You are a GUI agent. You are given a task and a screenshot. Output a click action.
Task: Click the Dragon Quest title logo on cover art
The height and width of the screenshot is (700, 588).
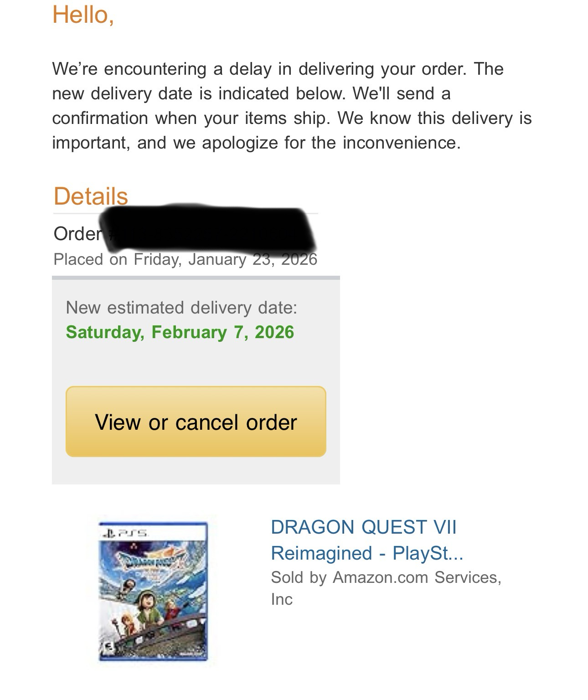pos(154,560)
